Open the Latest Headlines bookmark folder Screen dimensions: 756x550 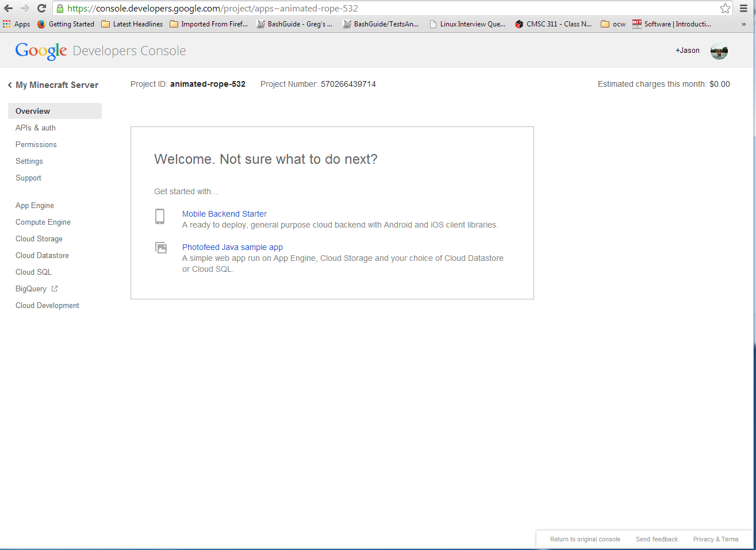click(132, 24)
